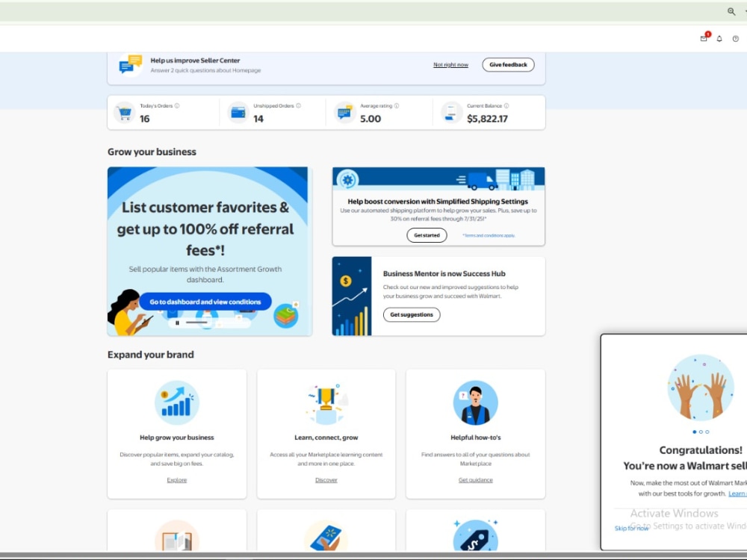The image size is (747, 560).
Task: Show info for Average rating
Action: tap(397, 106)
